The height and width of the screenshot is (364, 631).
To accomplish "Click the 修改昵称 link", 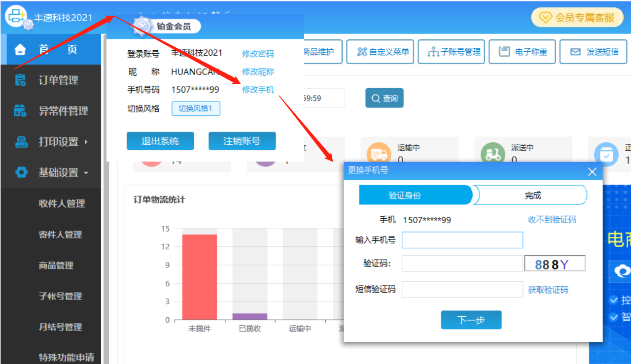I will [x=258, y=72].
